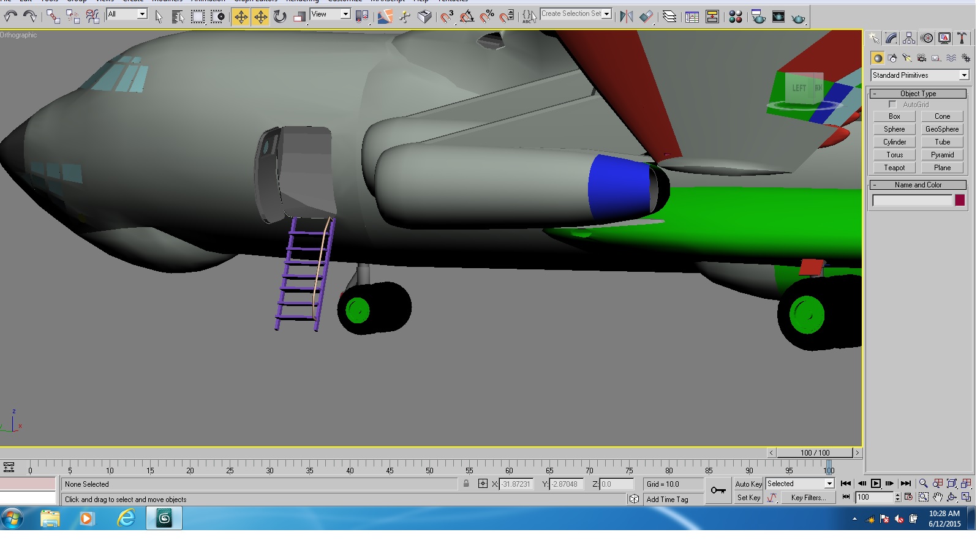Viewport: 980px width, 551px height.
Task: Open the Modify command panel tab
Action: 892,39
